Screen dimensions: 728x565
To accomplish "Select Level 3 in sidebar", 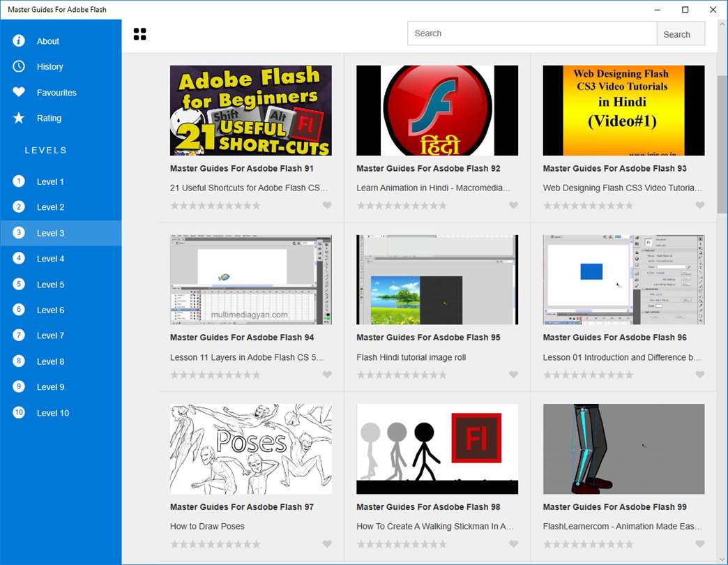I will point(61,232).
